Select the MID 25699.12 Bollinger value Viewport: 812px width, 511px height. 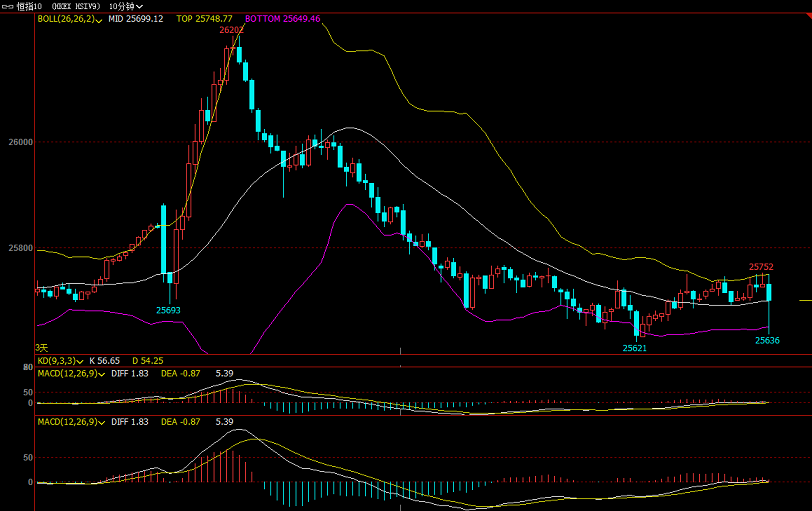135,19
